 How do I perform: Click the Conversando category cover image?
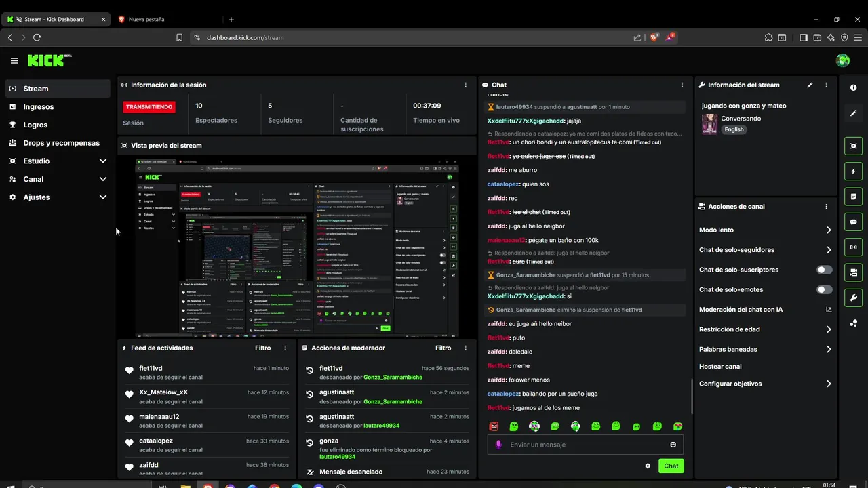point(709,124)
